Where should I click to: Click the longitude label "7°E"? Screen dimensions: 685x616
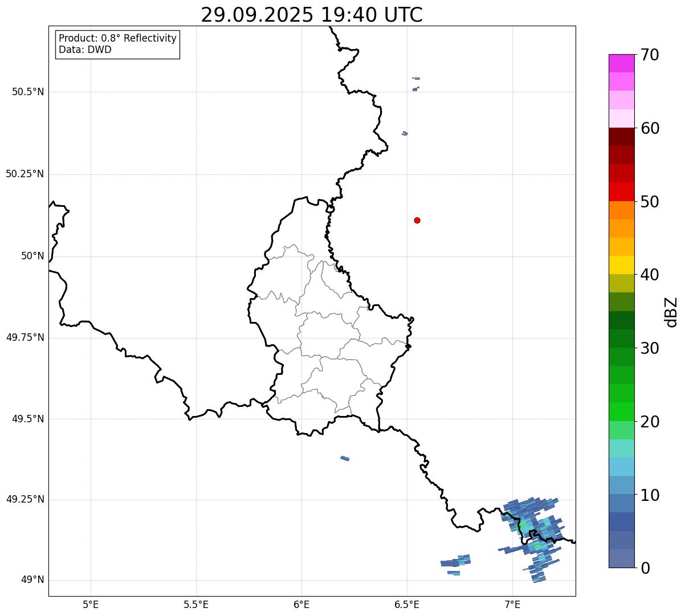(x=512, y=604)
